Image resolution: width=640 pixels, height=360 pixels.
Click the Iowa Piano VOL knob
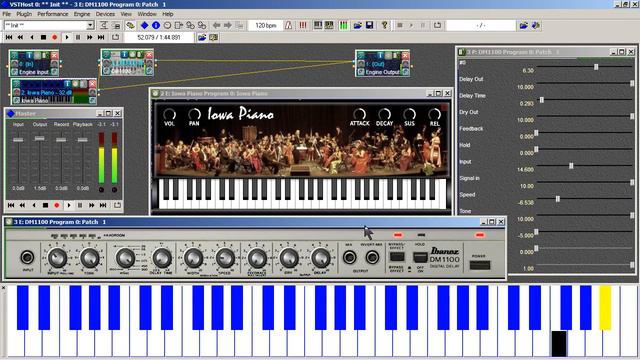[169, 115]
